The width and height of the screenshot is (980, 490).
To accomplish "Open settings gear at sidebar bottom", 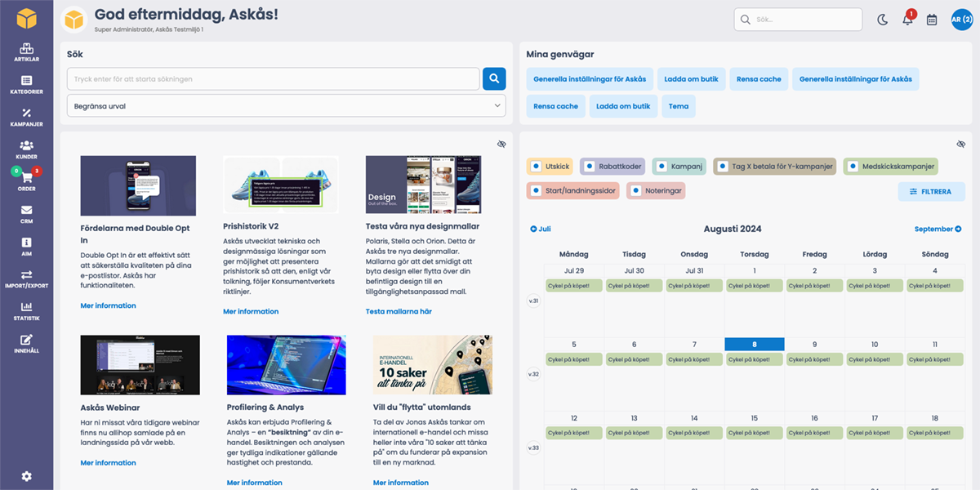I will click(26, 476).
